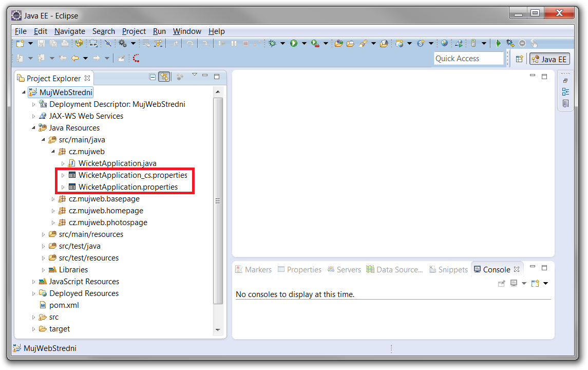588x370 pixels.
Task: Open the Project Explorer view menu triangle
Action: pyautogui.click(x=195, y=76)
